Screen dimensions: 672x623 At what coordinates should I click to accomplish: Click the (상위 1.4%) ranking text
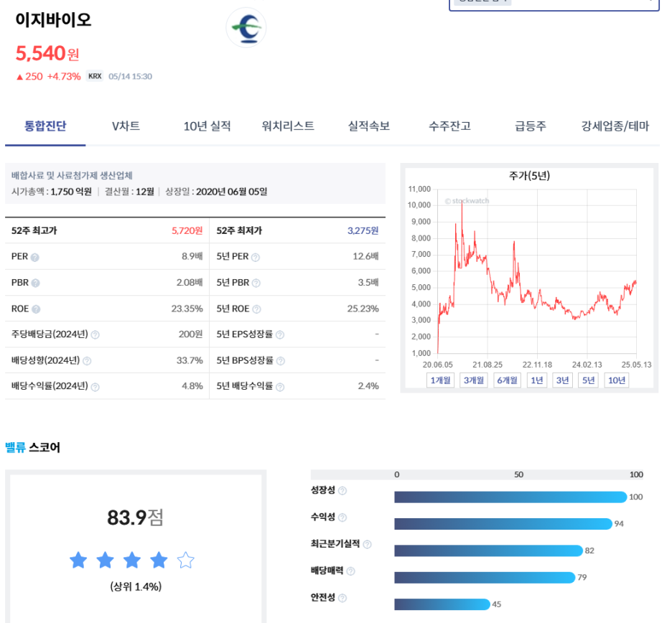pyautogui.click(x=136, y=586)
